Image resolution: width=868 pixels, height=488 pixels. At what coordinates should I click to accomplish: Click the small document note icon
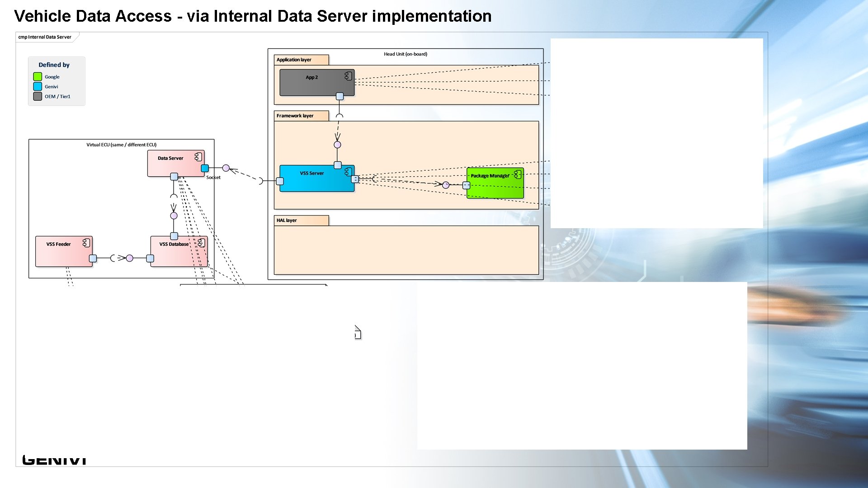[358, 333]
